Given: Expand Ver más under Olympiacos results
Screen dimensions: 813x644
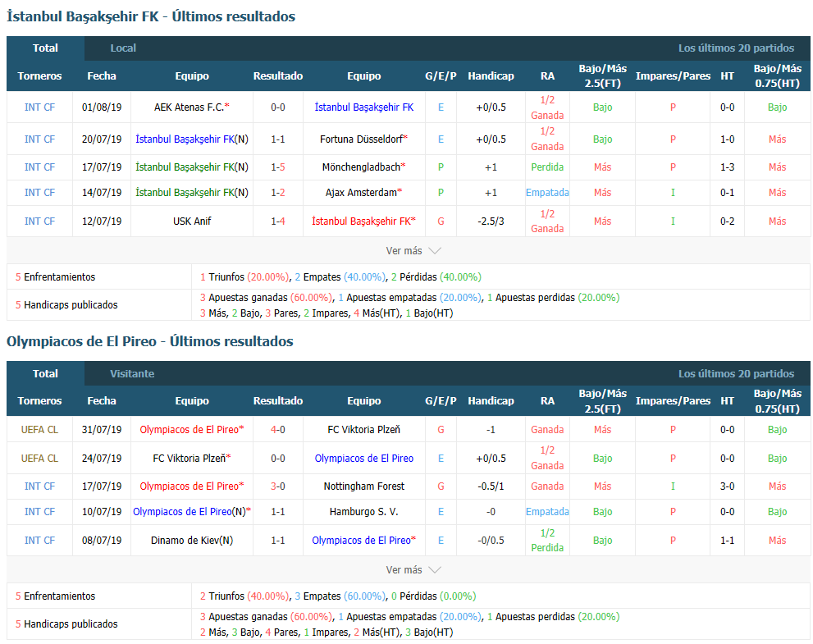Looking at the screenshot, I should point(413,570).
